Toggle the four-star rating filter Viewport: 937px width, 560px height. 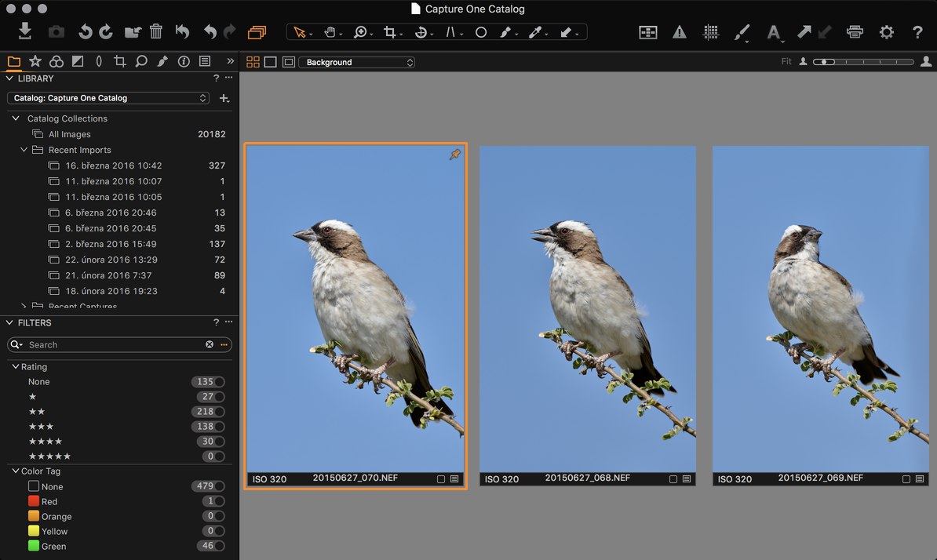coord(219,442)
